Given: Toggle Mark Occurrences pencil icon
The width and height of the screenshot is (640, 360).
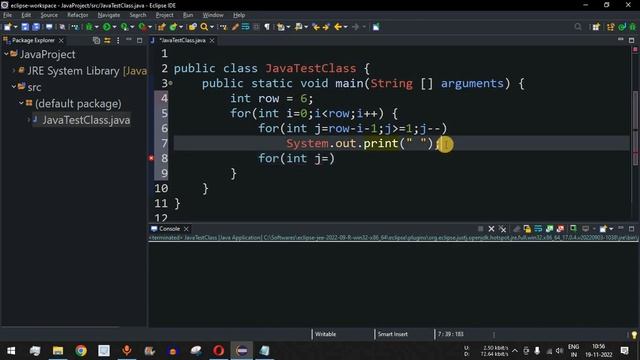Looking at the screenshot, I should (x=235, y=27).
